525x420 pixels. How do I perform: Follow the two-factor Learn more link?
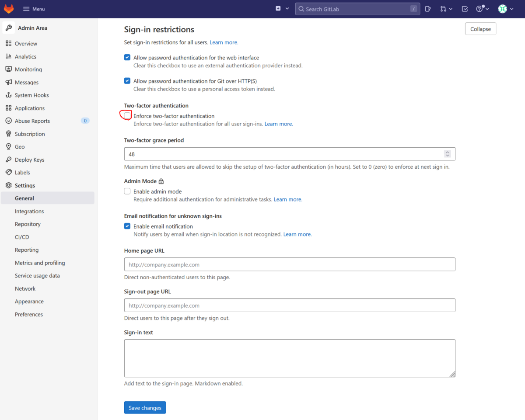278,124
